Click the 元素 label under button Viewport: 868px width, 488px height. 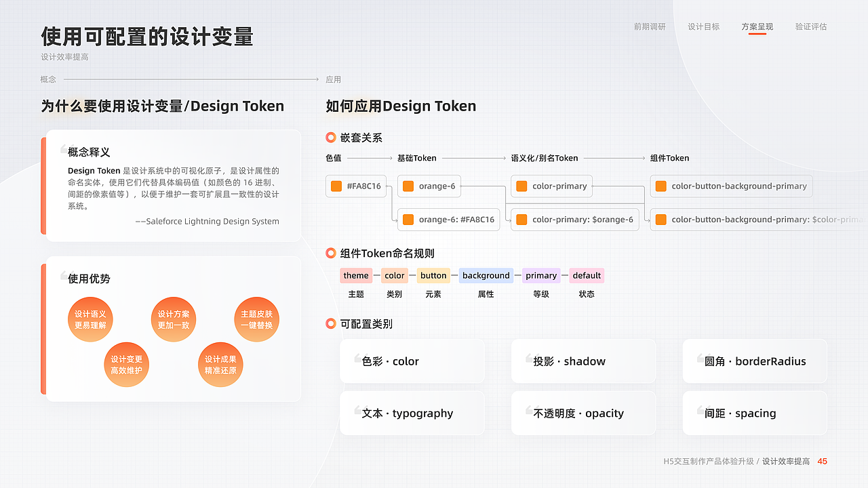(433, 294)
